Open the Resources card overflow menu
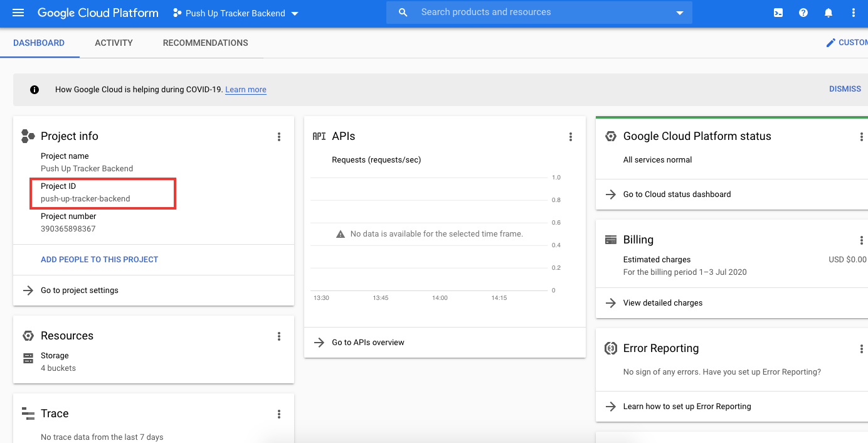The image size is (868, 443). [x=279, y=336]
